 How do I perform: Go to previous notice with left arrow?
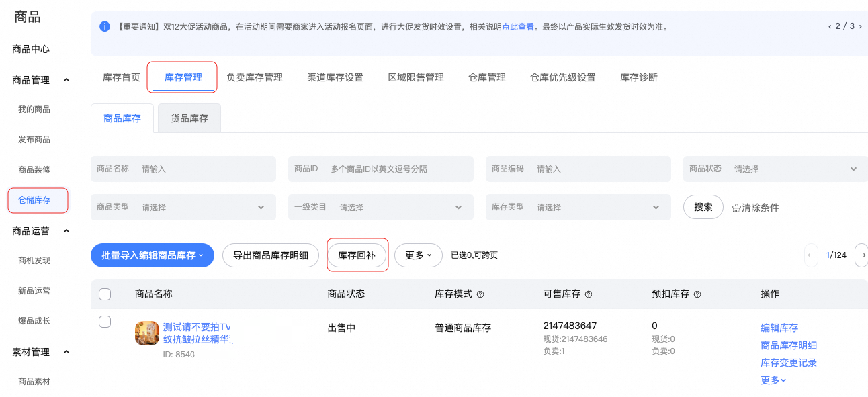[x=830, y=26]
